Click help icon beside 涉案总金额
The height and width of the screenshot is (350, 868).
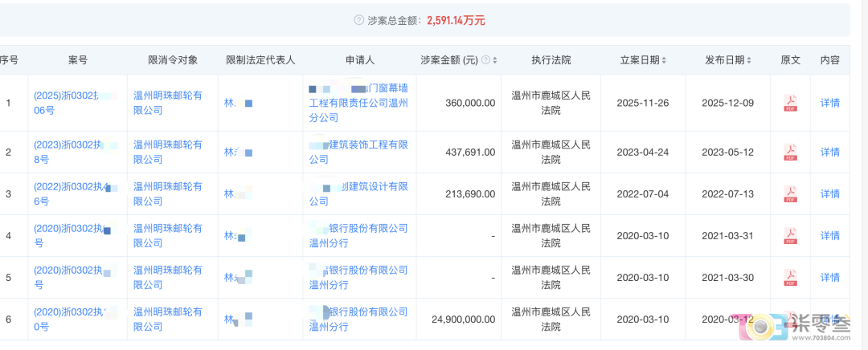click(358, 20)
